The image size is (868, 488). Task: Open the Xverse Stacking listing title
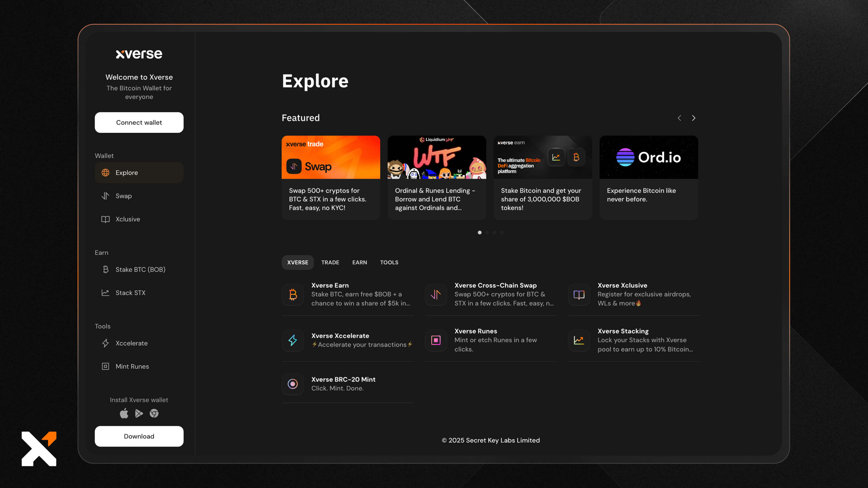[623, 331]
